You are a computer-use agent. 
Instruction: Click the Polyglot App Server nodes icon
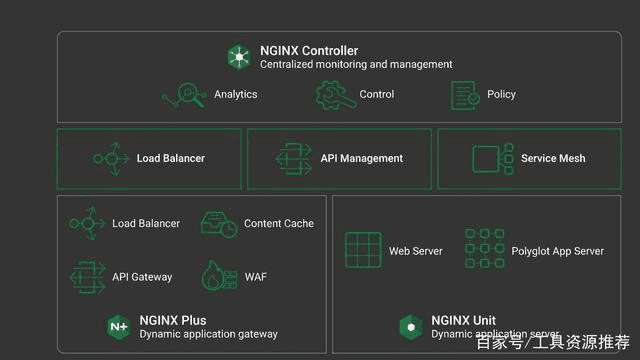484,249
